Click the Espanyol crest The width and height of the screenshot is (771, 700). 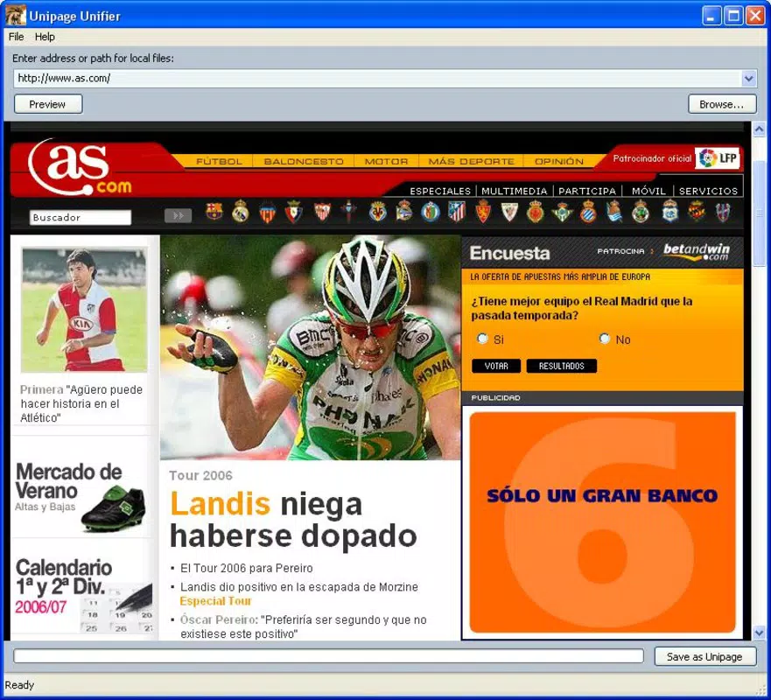pyautogui.click(x=588, y=212)
